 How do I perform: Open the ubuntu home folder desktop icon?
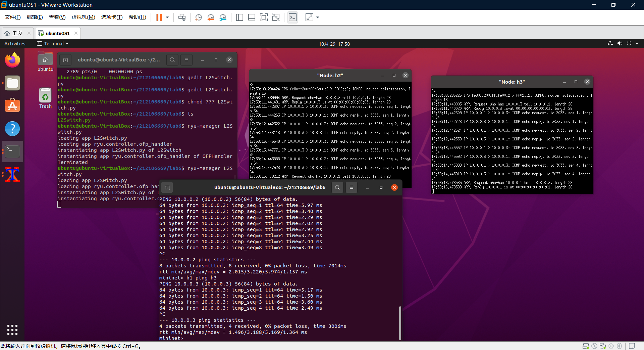pos(45,62)
